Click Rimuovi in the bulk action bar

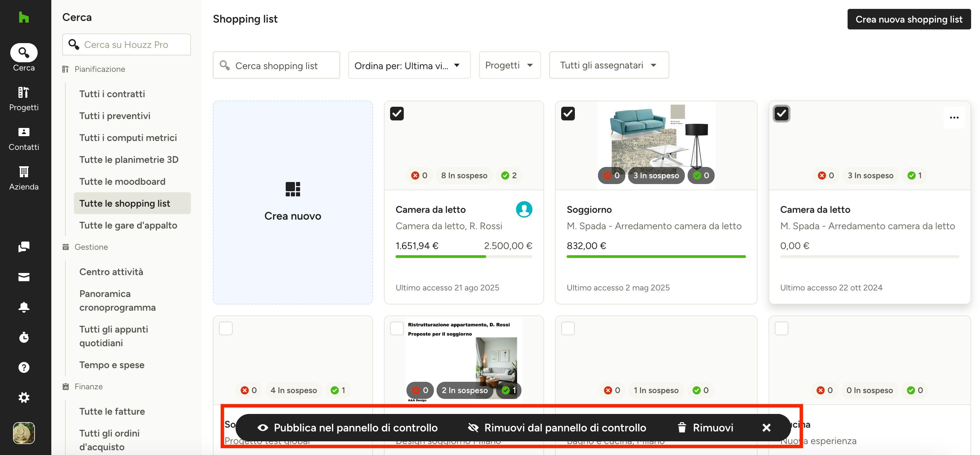click(x=705, y=428)
